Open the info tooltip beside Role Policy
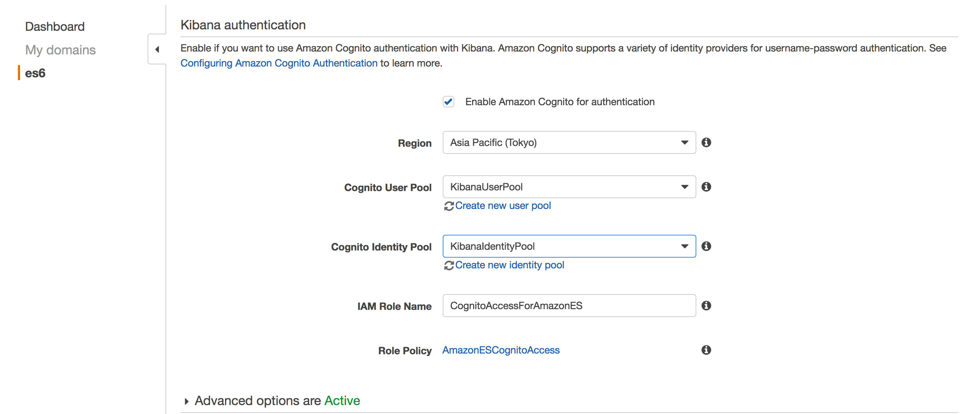 (707, 350)
